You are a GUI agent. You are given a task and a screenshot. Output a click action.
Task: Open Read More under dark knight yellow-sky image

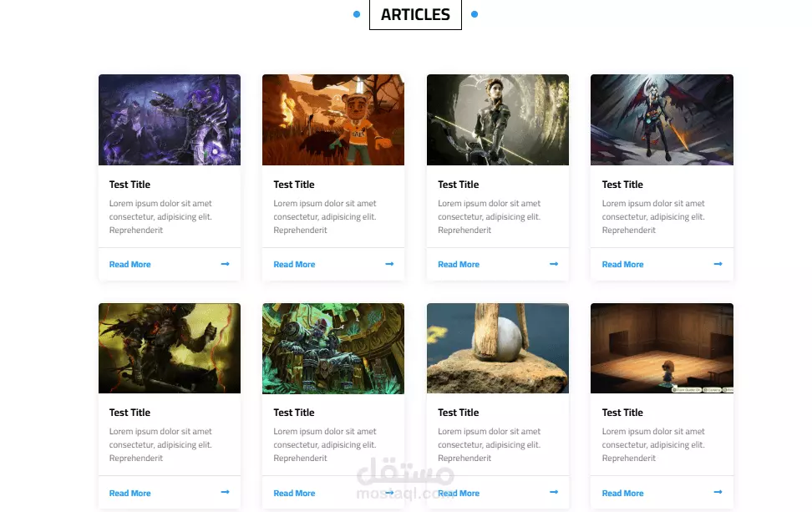pyautogui.click(x=130, y=494)
